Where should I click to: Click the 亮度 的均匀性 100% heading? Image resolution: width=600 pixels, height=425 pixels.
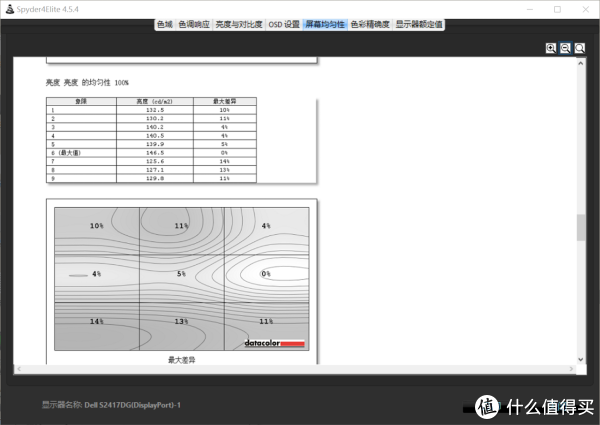pos(87,83)
